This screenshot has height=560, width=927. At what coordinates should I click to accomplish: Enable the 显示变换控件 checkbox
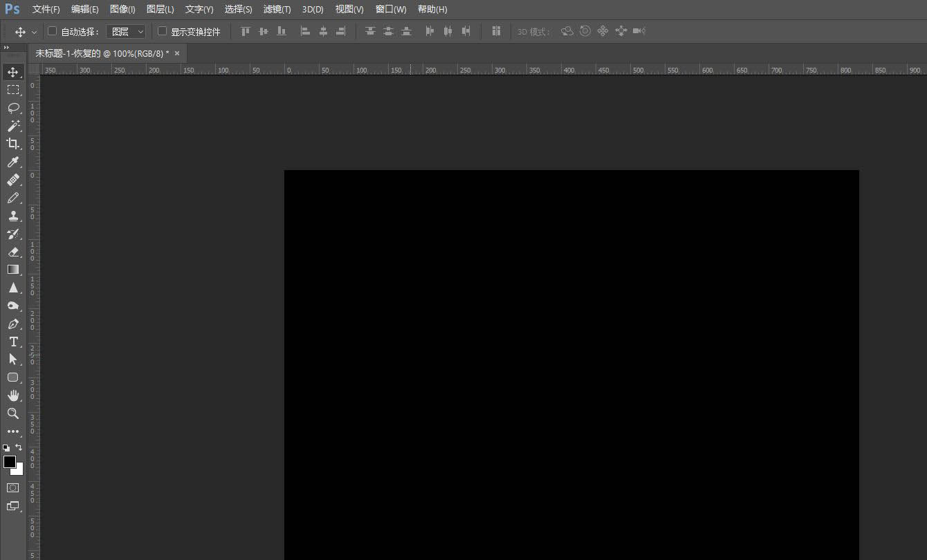click(x=163, y=31)
